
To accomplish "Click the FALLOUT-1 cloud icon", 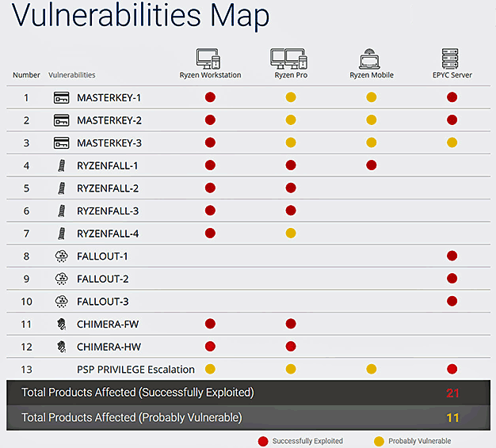I will pos(62,256).
